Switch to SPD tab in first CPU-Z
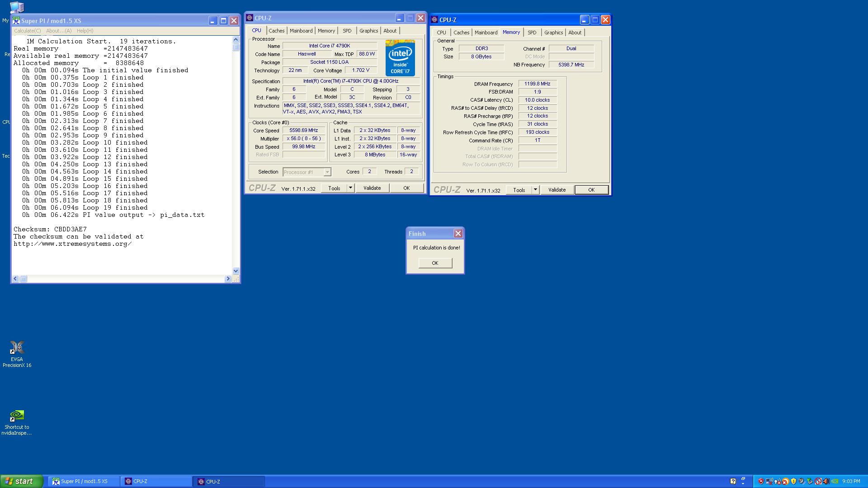Image resolution: width=868 pixels, height=488 pixels. tap(347, 31)
